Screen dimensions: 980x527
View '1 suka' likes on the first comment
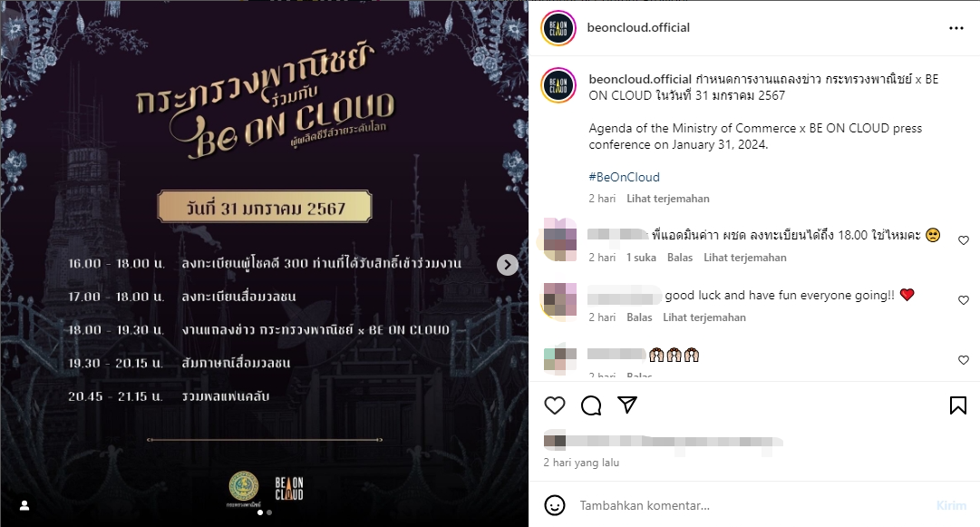pos(641,257)
